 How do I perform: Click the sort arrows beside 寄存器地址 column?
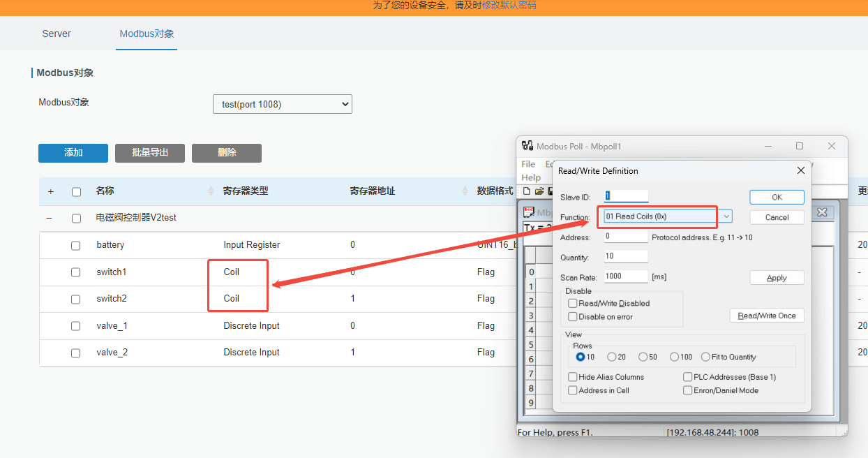pyautogui.click(x=465, y=191)
